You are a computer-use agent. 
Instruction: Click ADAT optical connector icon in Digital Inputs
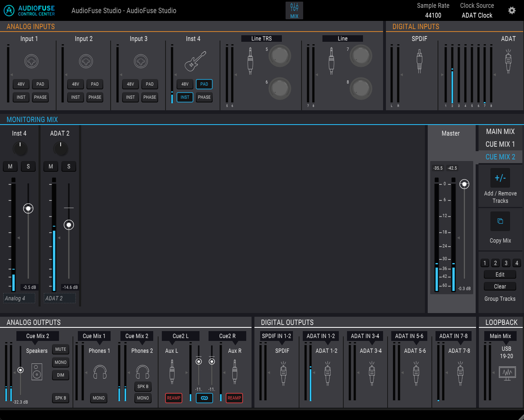(508, 61)
